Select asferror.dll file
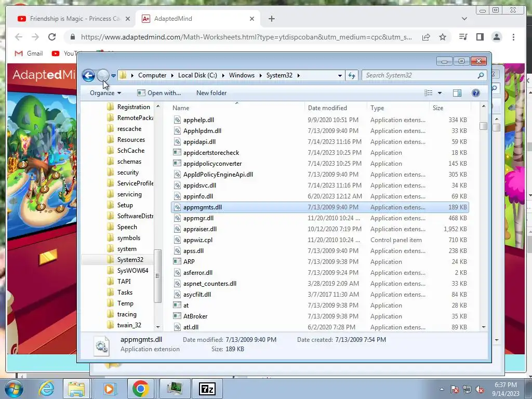The height and width of the screenshot is (399, 532). click(198, 272)
